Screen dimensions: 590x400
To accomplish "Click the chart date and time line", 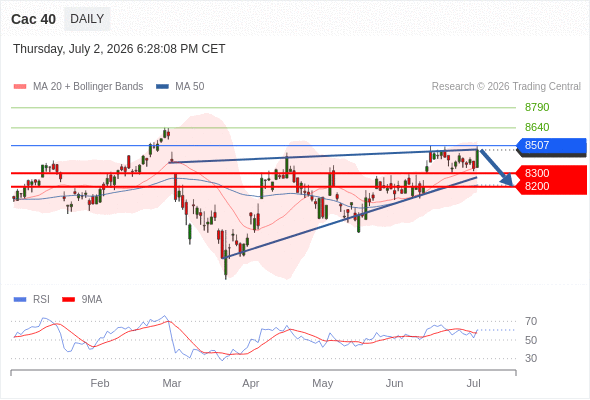I will 119,49.
